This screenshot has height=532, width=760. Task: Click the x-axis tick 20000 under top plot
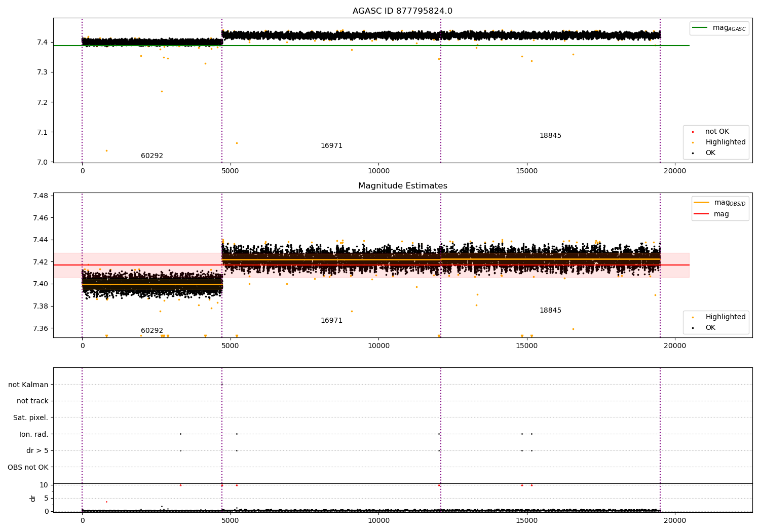pos(675,171)
